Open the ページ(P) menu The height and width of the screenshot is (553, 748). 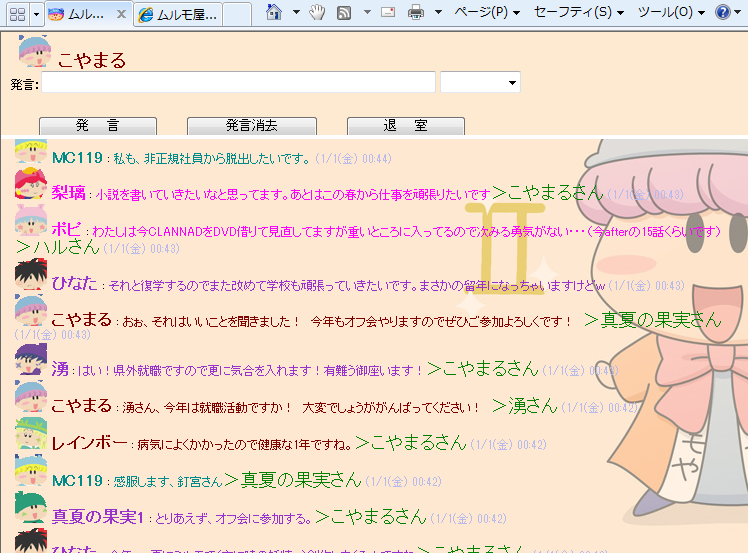(x=487, y=11)
